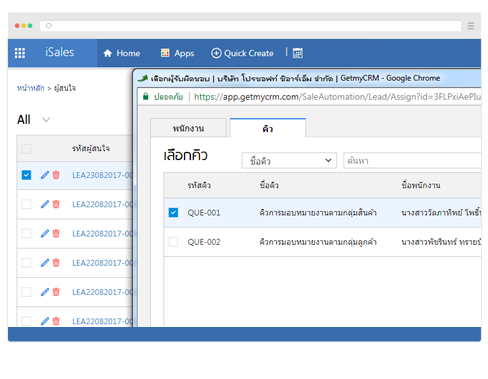This screenshot has height=379, width=488.
Task: Click employee name in QUE-001 row
Action: [x=441, y=213]
